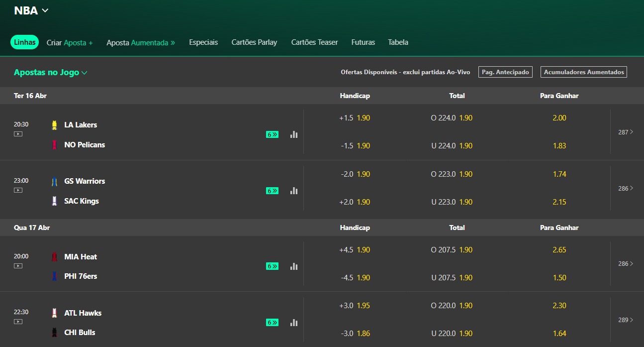This screenshot has width=644, height=347.
Task: Click the 'Pag. Antecipado' button
Action: (505, 72)
